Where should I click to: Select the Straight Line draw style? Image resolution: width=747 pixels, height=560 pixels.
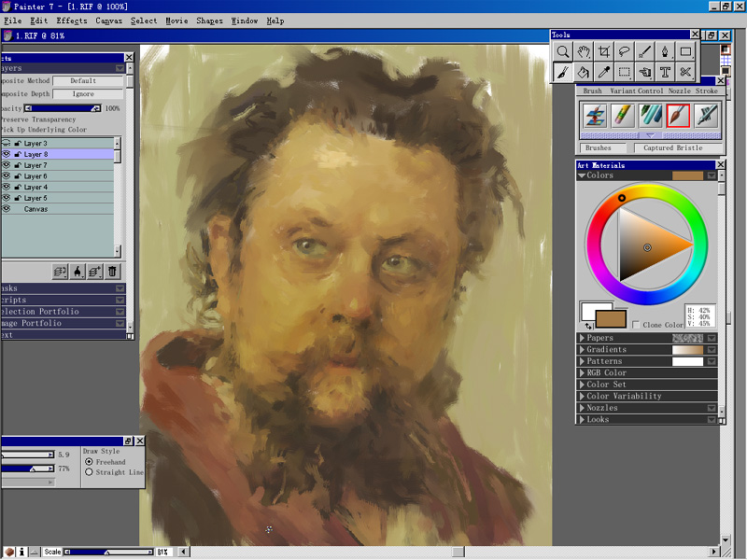89,472
